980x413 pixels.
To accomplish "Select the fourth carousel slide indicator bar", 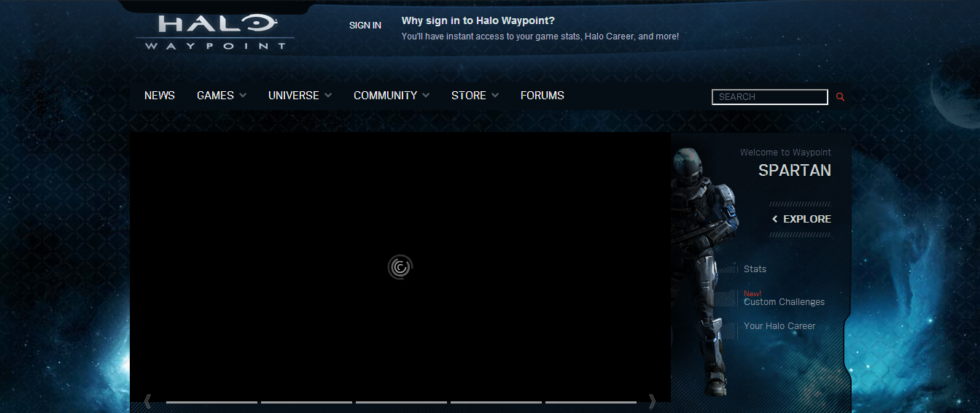I will [x=496, y=402].
